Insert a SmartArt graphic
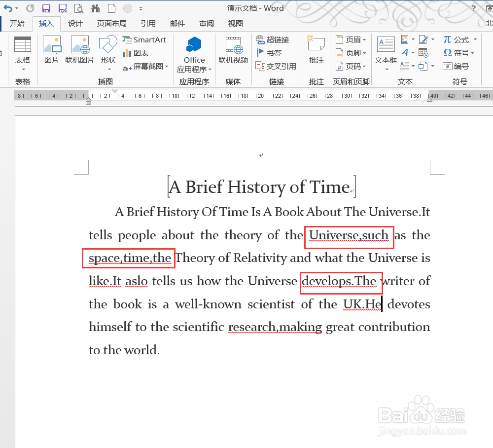The image size is (493, 448). 144,39
